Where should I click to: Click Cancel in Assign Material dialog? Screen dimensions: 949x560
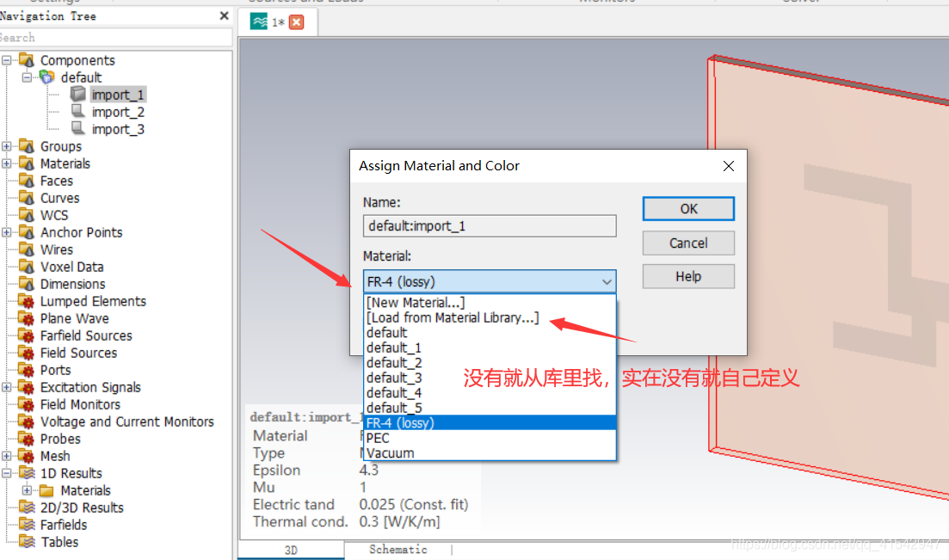688,243
